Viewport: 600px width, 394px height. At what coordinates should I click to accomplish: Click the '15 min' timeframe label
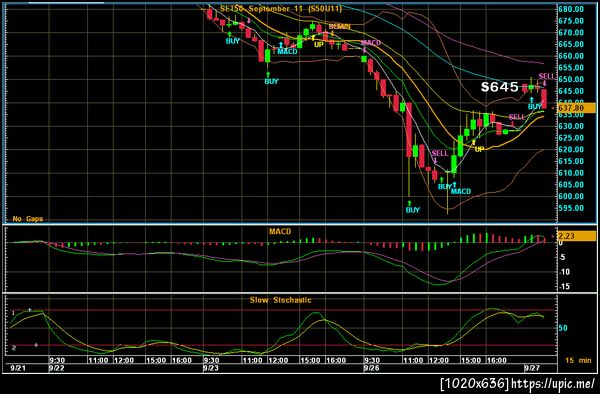tap(578, 360)
